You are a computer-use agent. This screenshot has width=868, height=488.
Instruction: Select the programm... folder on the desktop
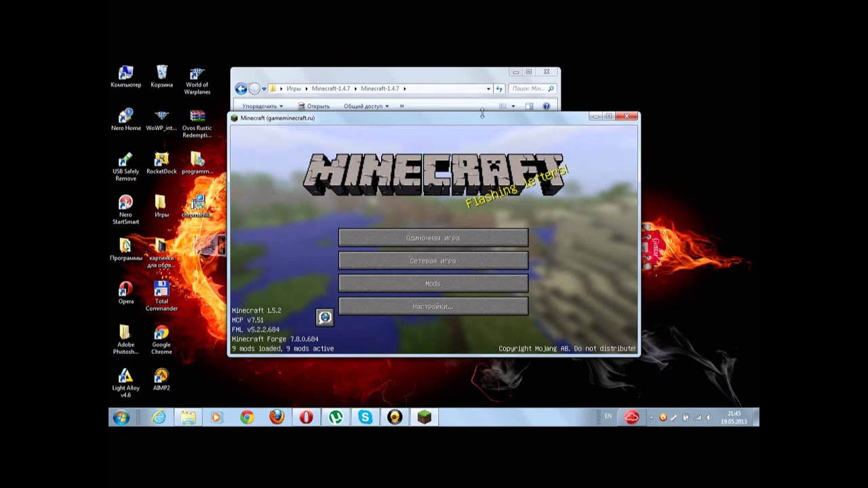point(197,163)
